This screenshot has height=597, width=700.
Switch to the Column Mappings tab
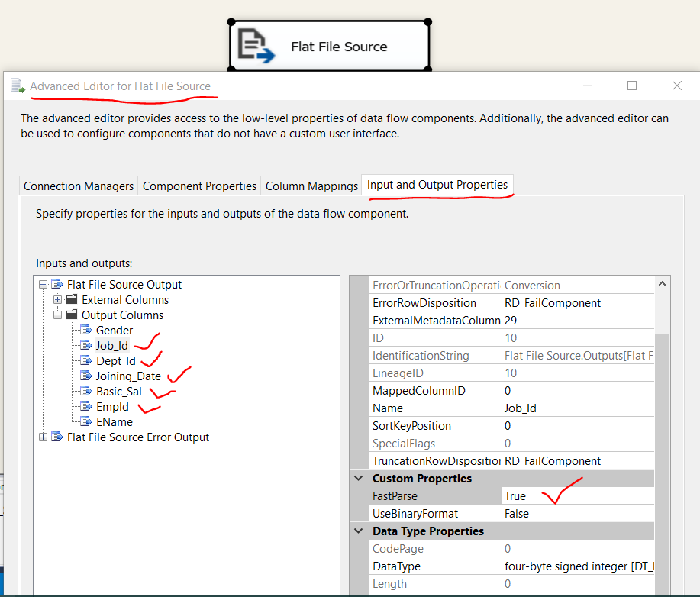point(311,185)
